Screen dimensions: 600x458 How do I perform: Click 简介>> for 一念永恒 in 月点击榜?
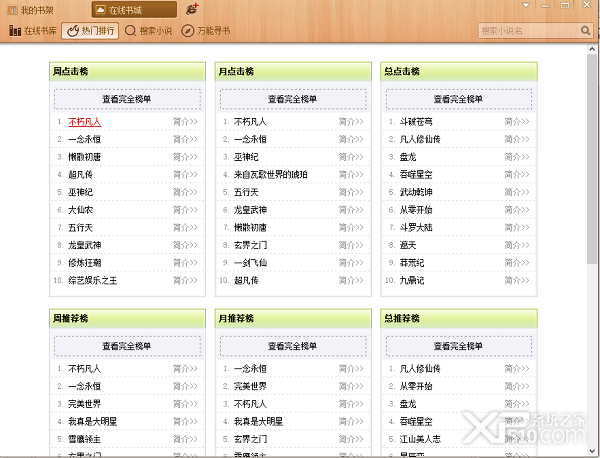pyautogui.click(x=351, y=140)
